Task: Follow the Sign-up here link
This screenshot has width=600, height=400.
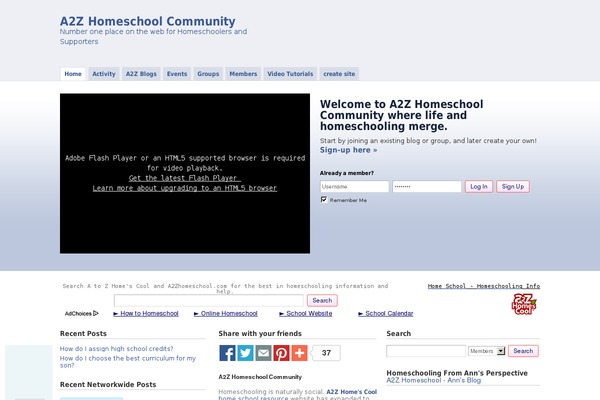Action: 348,150
